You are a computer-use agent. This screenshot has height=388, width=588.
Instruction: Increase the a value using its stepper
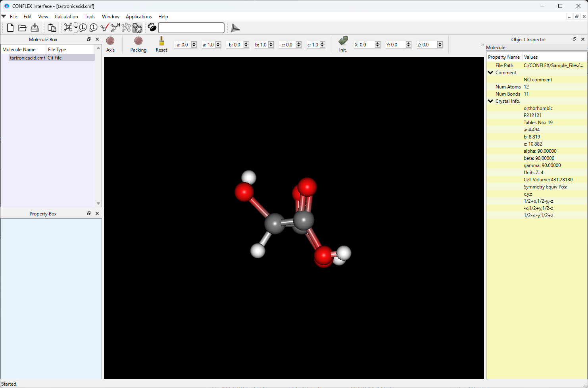pyautogui.click(x=217, y=43)
